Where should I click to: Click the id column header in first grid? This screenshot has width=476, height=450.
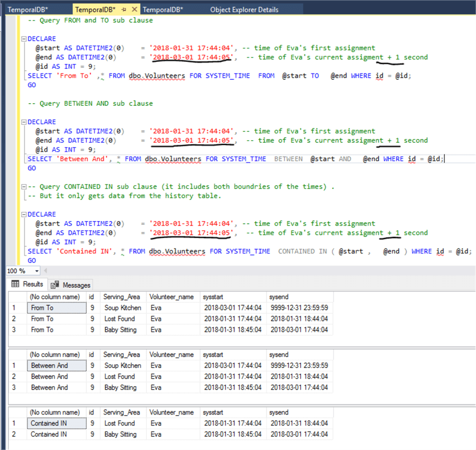click(x=91, y=297)
